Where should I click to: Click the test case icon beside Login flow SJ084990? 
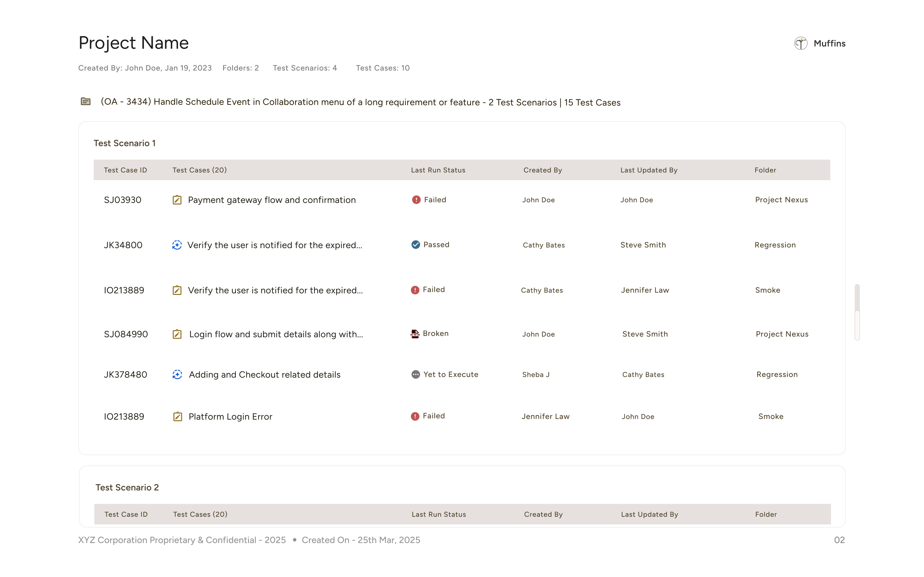(177, 334)
